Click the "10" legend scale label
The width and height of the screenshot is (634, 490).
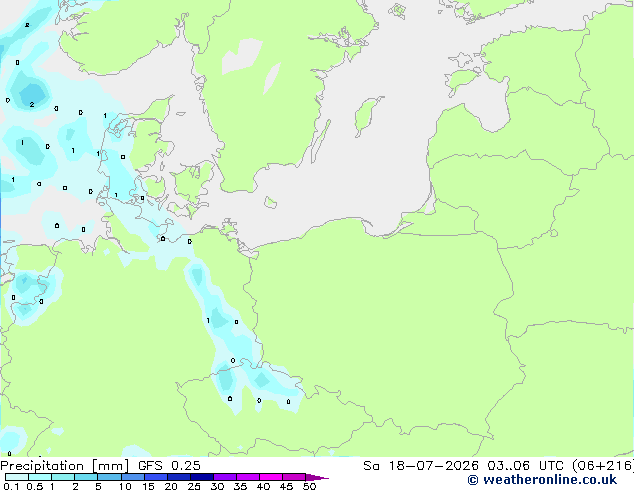click(125, 486)
